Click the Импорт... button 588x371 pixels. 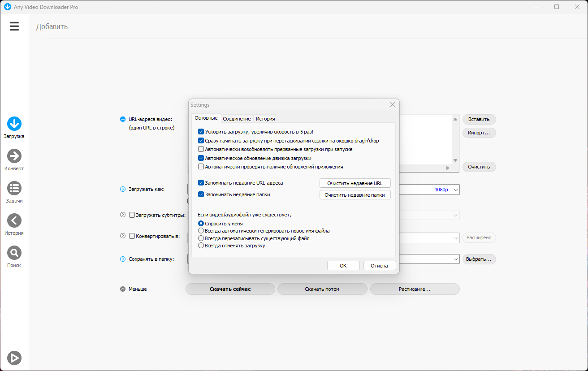click(x=479, y=133)
